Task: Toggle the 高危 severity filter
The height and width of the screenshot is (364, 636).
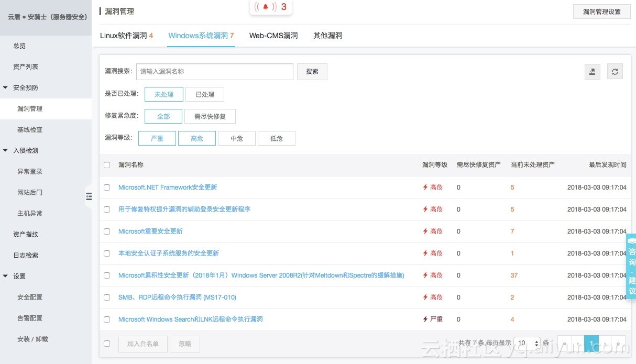Action: coord(197,138)
